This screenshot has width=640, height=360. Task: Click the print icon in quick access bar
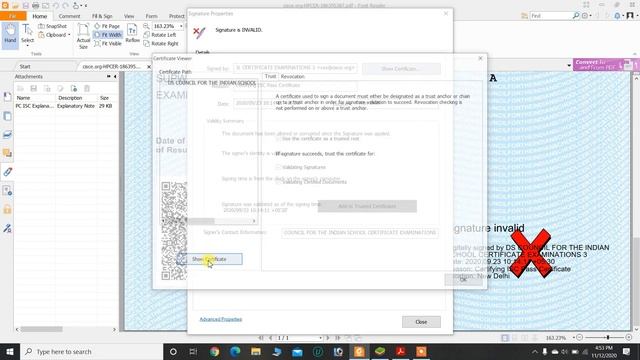coord(36,6)
